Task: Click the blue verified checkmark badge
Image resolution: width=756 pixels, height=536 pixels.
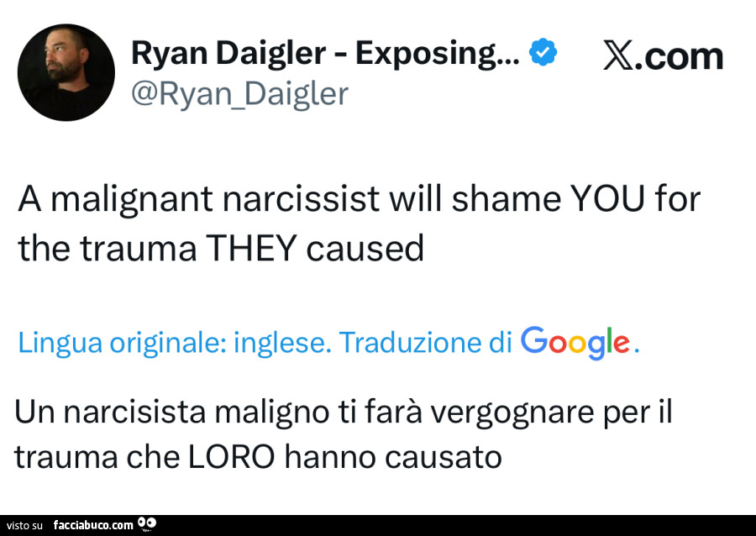Action: coord(543,51)
